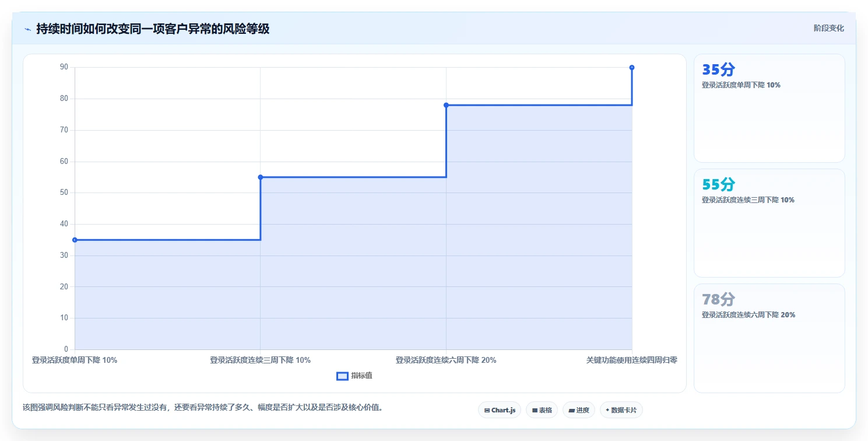Click the lightning icon beside the title
The width and height of the screenshot is (868, 441).
[27, 29]
